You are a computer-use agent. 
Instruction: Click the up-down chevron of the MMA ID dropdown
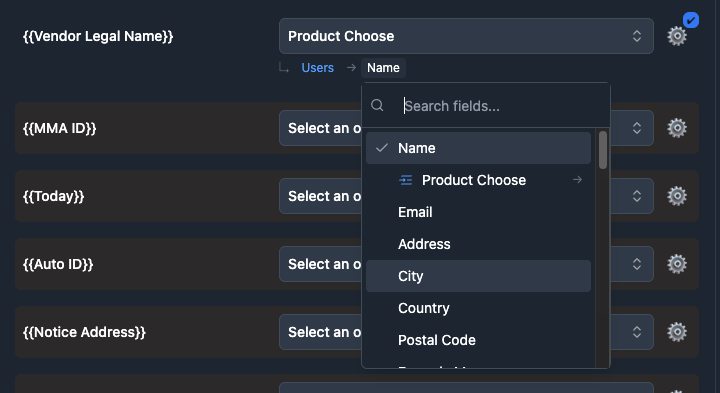click(x=636, y=128)
